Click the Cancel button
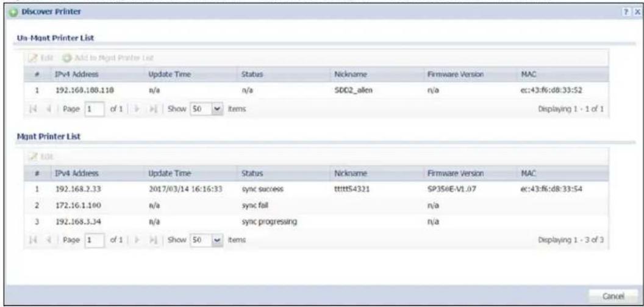Screen dimensions: 644x307 tap(613, 295)
